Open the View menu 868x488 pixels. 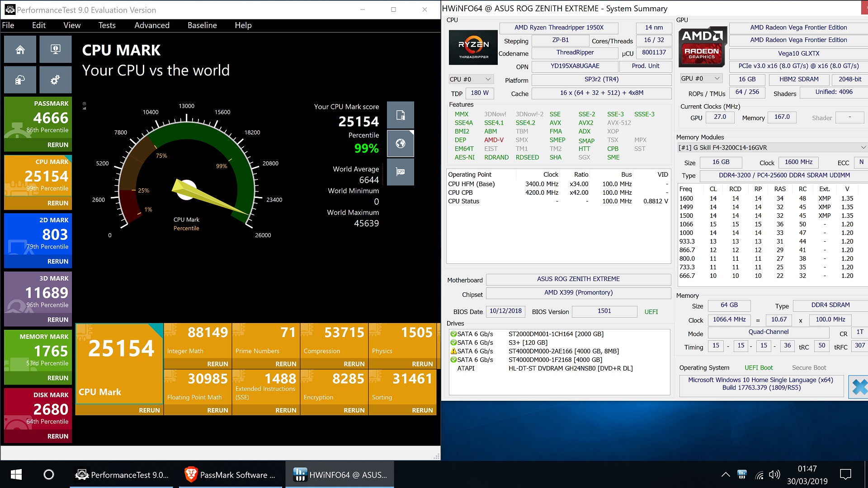(x=72, y=25)
